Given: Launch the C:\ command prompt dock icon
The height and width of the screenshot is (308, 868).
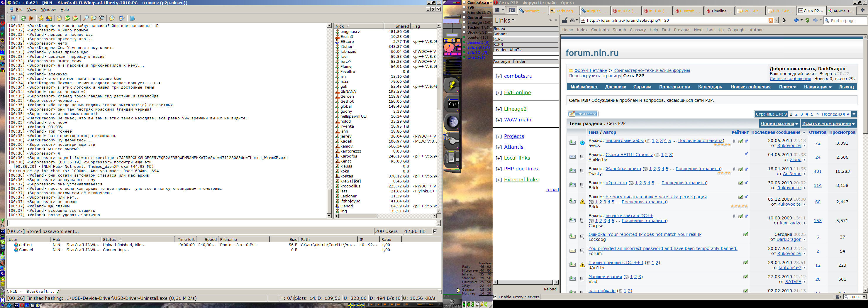Looking at the screenshot, I should tap(452, 104).
